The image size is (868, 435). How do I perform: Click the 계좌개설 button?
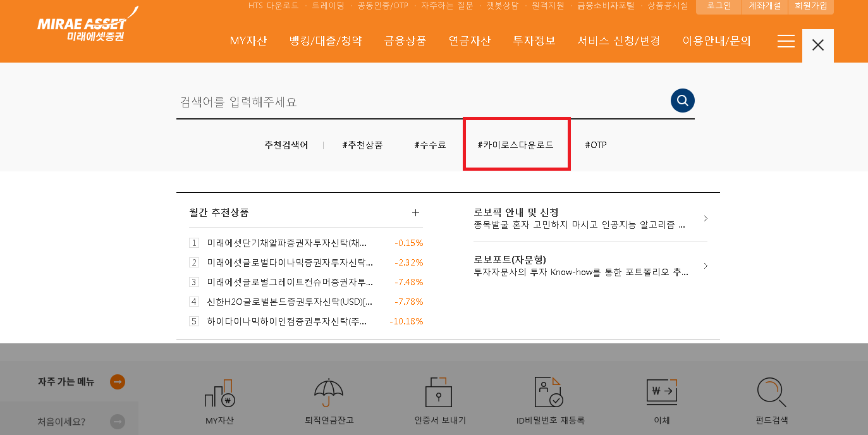coord(765,6)
